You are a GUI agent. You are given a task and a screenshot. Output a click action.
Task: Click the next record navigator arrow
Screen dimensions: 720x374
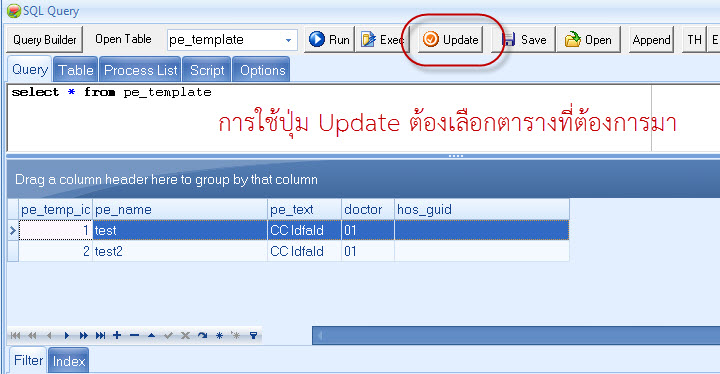[67, 335]
